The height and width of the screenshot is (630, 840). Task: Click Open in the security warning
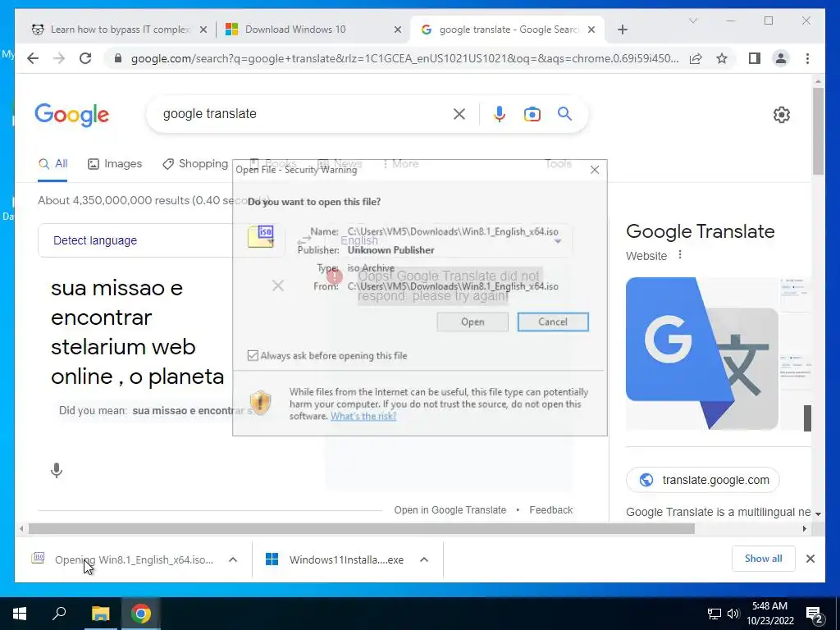pos(472,322)
